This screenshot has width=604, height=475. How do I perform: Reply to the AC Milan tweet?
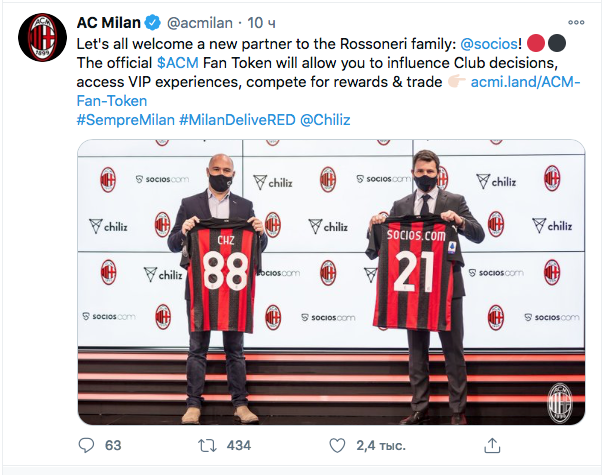coord(85,444)
